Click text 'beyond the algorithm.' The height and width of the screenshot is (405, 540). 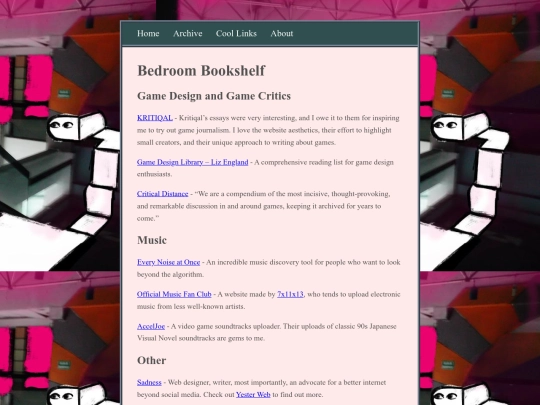coord(170,274)
